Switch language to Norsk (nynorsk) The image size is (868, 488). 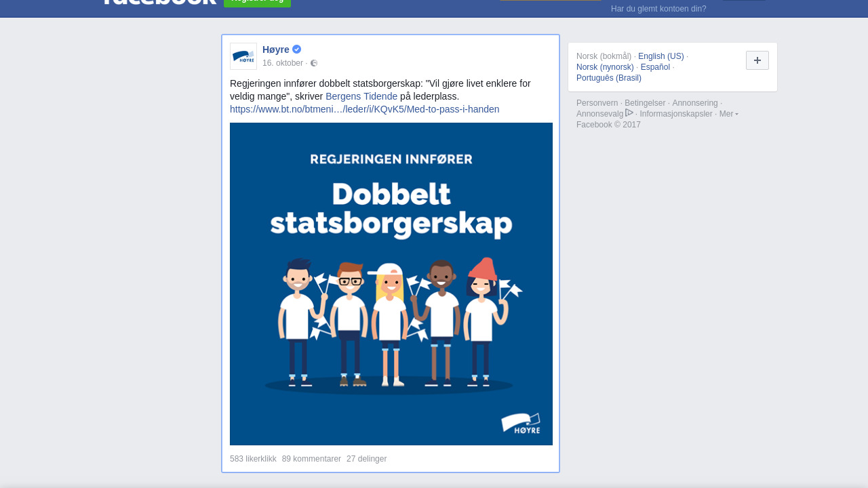605,67
